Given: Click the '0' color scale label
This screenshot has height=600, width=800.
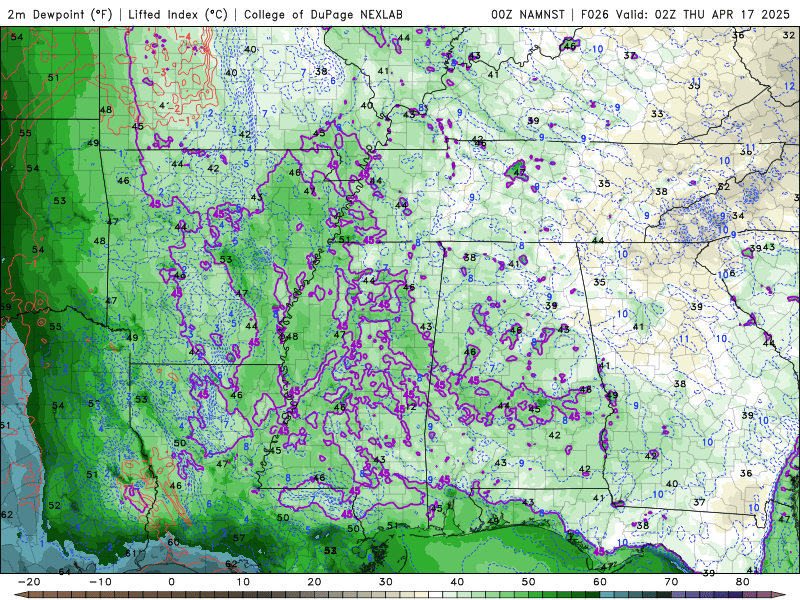Looking at the screenshot, I should tap(171, 582).
